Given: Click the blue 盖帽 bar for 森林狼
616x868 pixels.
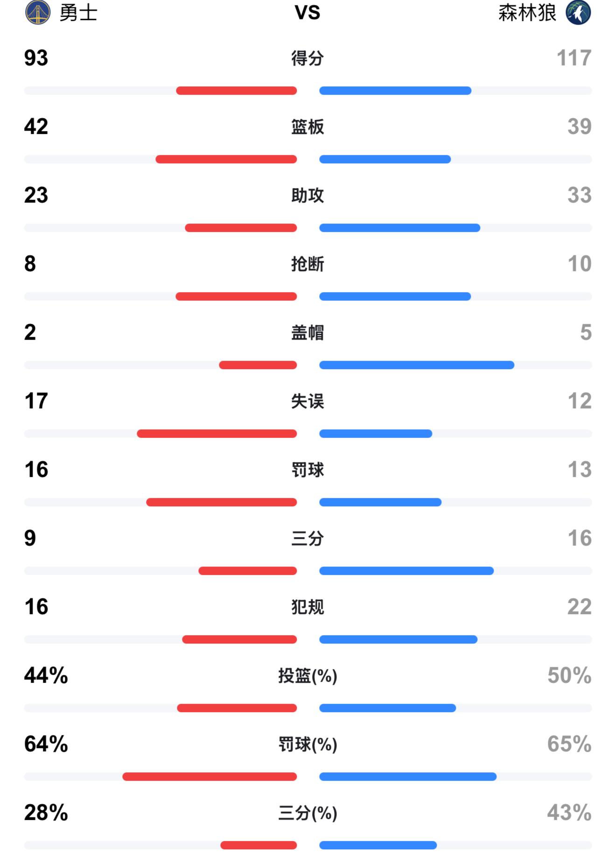Looking at the screenshot, I should point(417,365).
